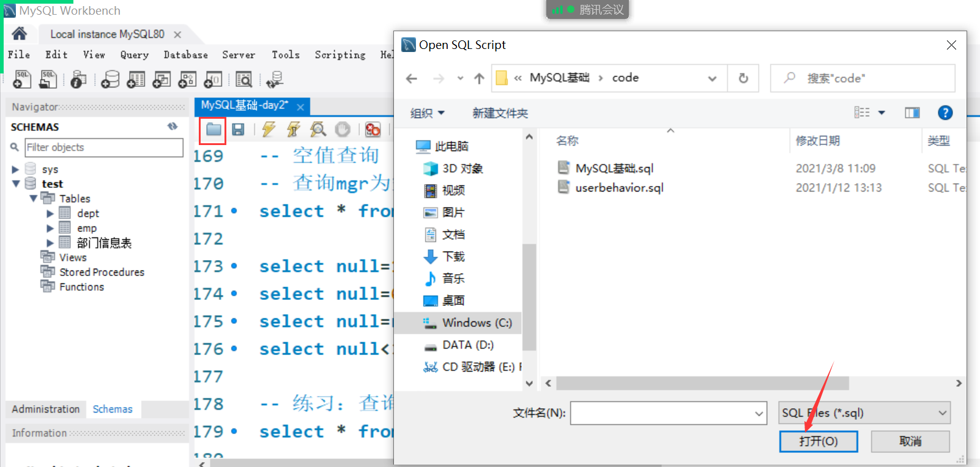
Task: Create a new SQL tab icon
Action: click(x=23, y=79)
